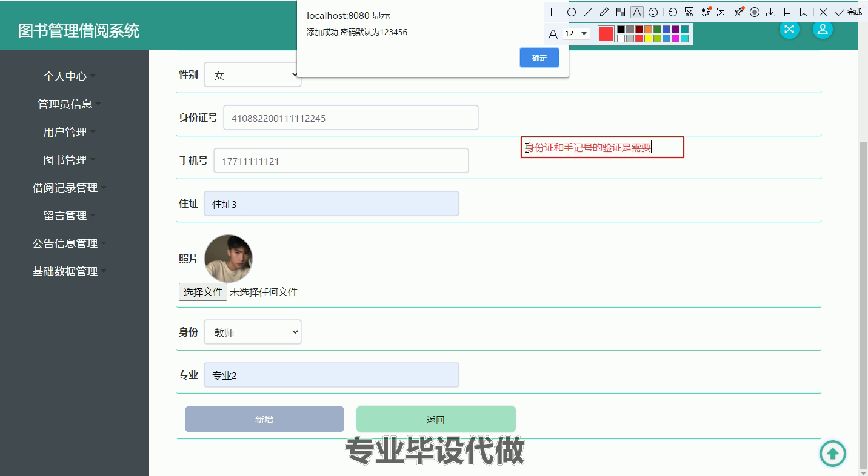
Task: Click the bookmark icon in screenshot toolbar
Action: tap(804, 12)
